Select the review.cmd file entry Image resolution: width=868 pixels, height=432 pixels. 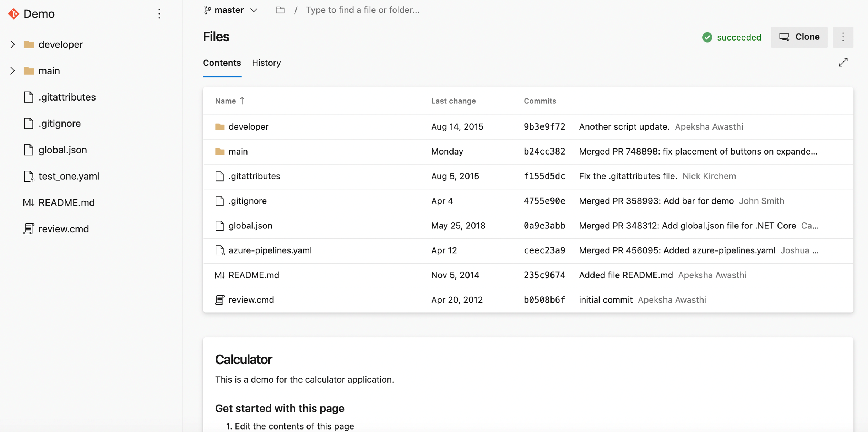[x=251, y=299]
